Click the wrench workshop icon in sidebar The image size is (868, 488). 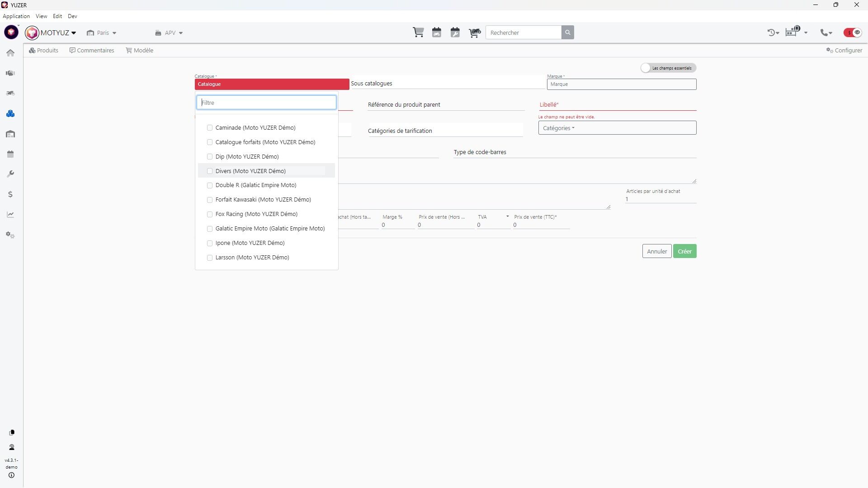click(10, 174)
